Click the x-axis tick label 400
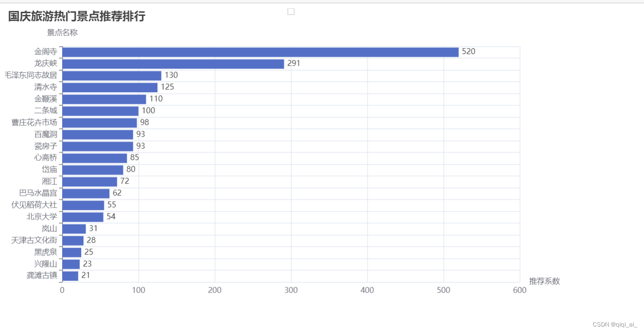 click(x=367, y=291)
